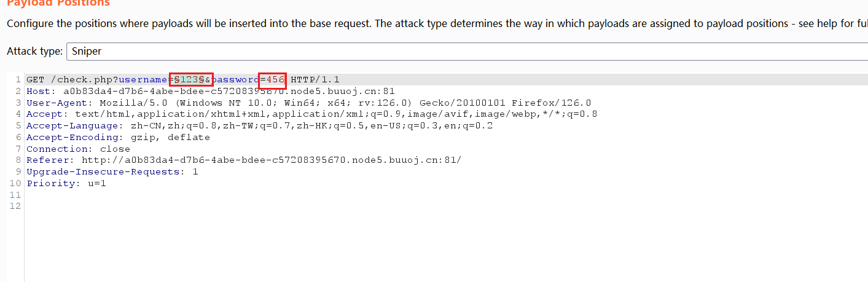Click the username parameter name
Screen dimensions: 868x282
click(x=143, y=80)
